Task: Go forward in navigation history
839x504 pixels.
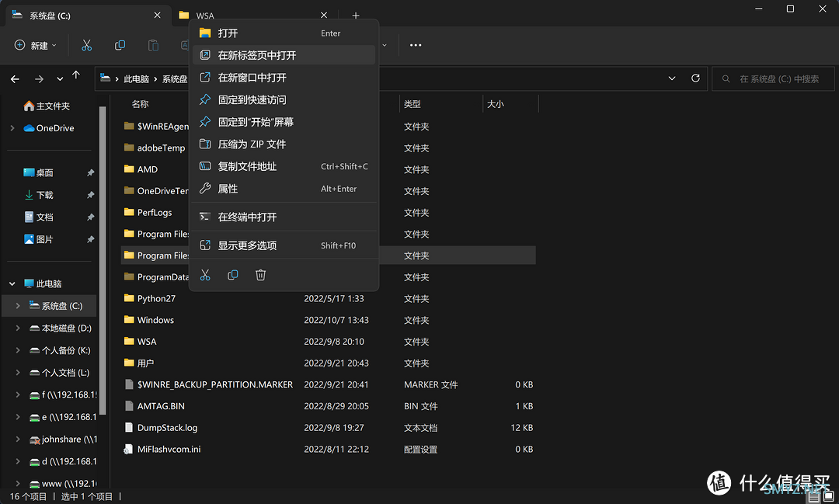Action: pos(39,79)
